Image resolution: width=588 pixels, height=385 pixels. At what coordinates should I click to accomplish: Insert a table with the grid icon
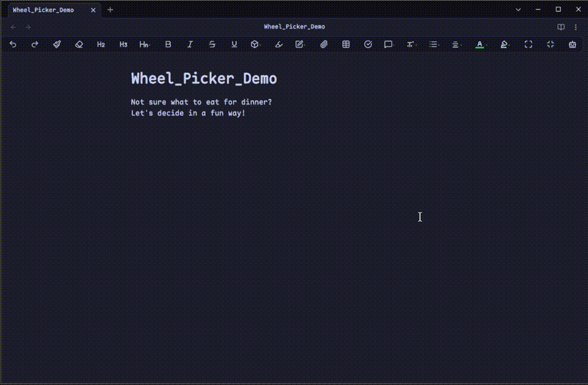coord(346,44)
